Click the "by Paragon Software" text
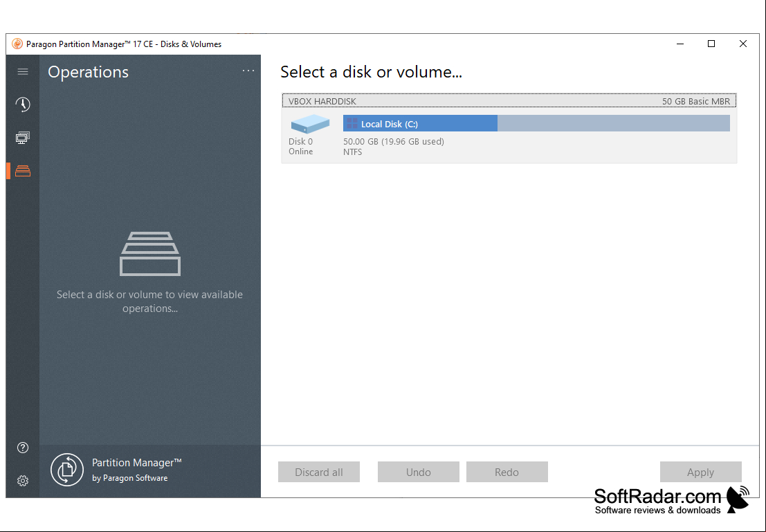The height and width of the screenshot is (532, 766). 129,478
